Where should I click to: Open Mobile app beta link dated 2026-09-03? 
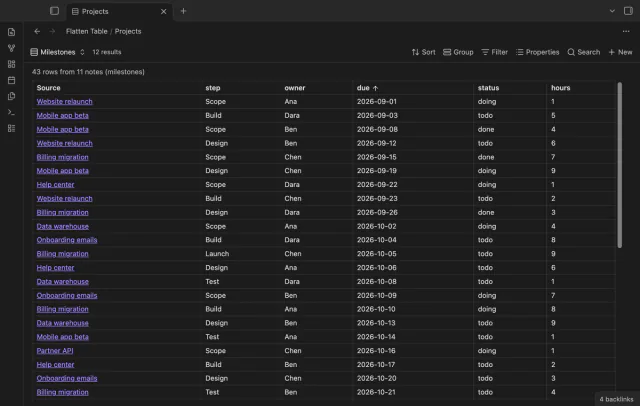(62, 115)
